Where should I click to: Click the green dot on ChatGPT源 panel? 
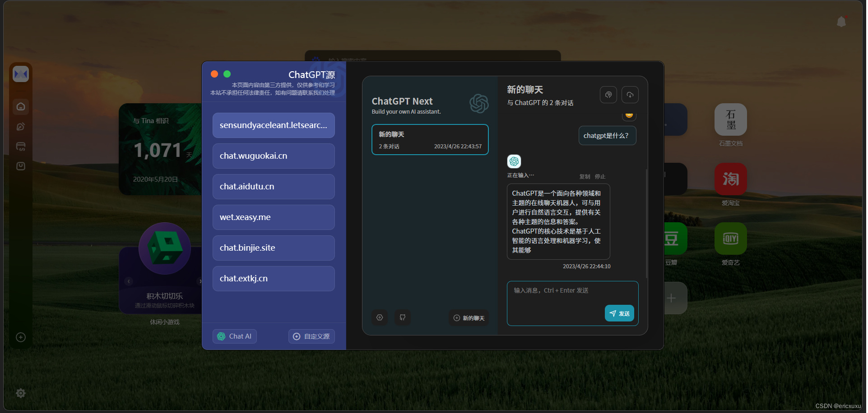[227, 74]
